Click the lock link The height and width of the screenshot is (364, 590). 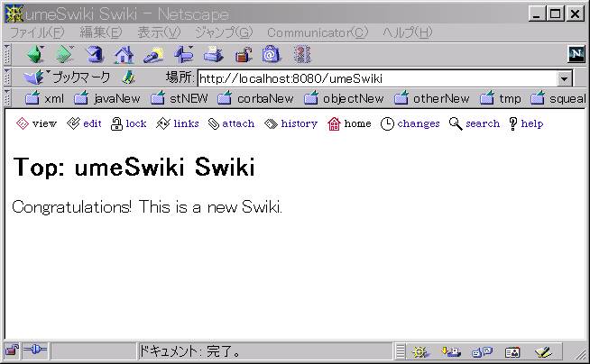coord(136,123)
